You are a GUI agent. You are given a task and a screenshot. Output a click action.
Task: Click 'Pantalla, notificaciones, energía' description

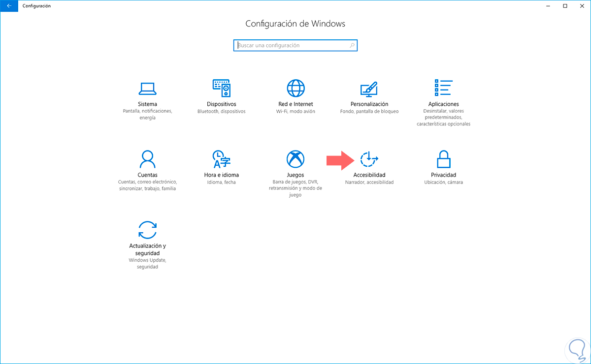[148, 115]
